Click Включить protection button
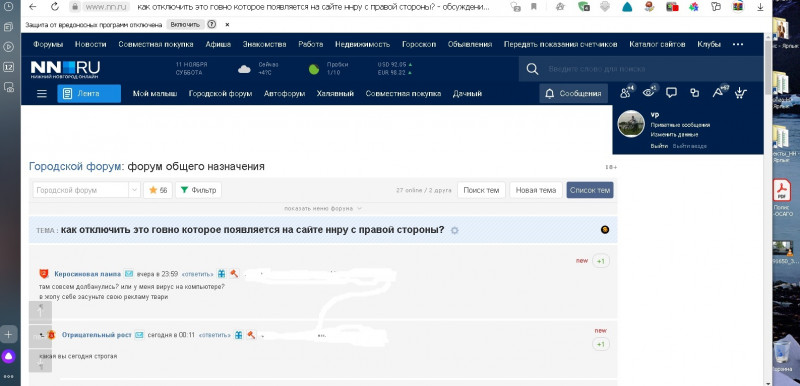 tap(185, 24)
